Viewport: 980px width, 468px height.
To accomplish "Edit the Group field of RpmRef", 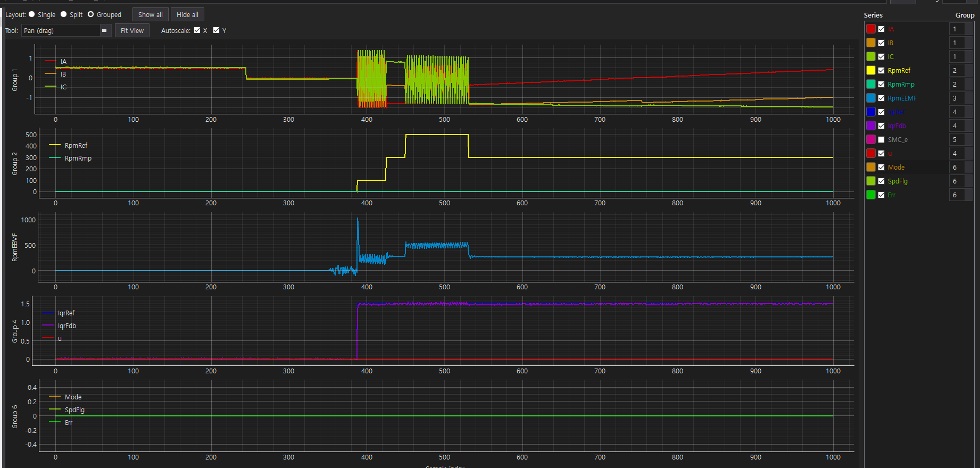I will pyautogui.click(x=961, y=70).
